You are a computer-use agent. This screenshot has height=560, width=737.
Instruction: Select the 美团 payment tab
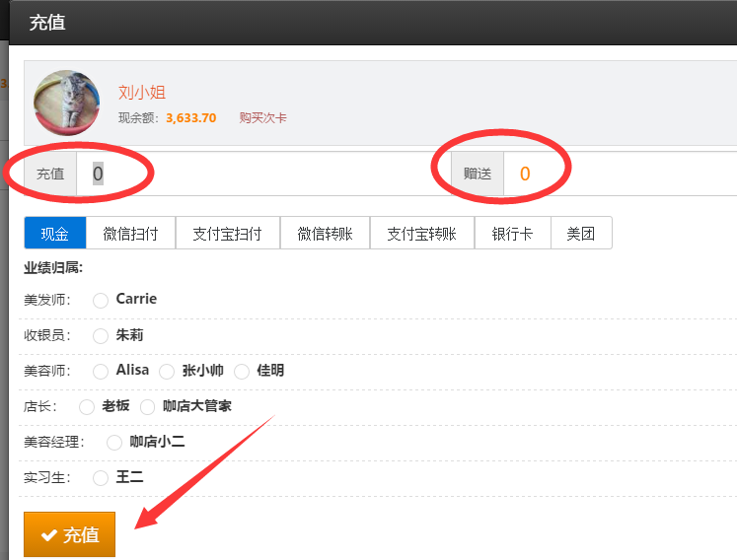[581, 233]
